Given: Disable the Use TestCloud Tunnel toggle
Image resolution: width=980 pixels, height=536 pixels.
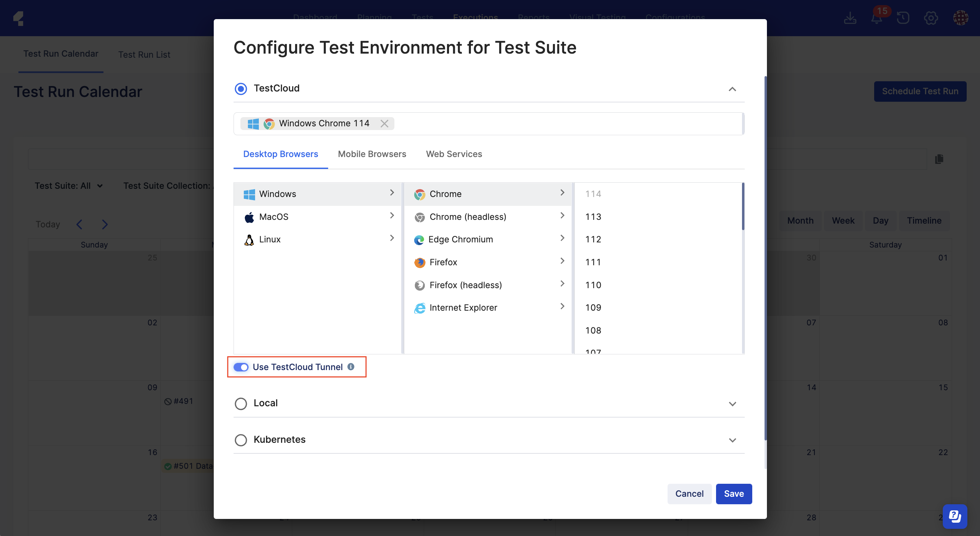Looking at the screenshot, I should pos(241,367).
